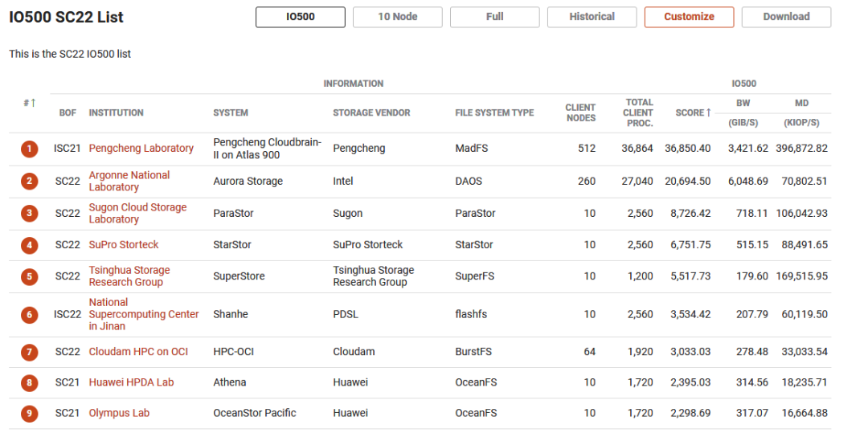The width and height of the screenshot is (868, 433).
Task: Open the Olympus Lab link
Action: pos(119,413)
